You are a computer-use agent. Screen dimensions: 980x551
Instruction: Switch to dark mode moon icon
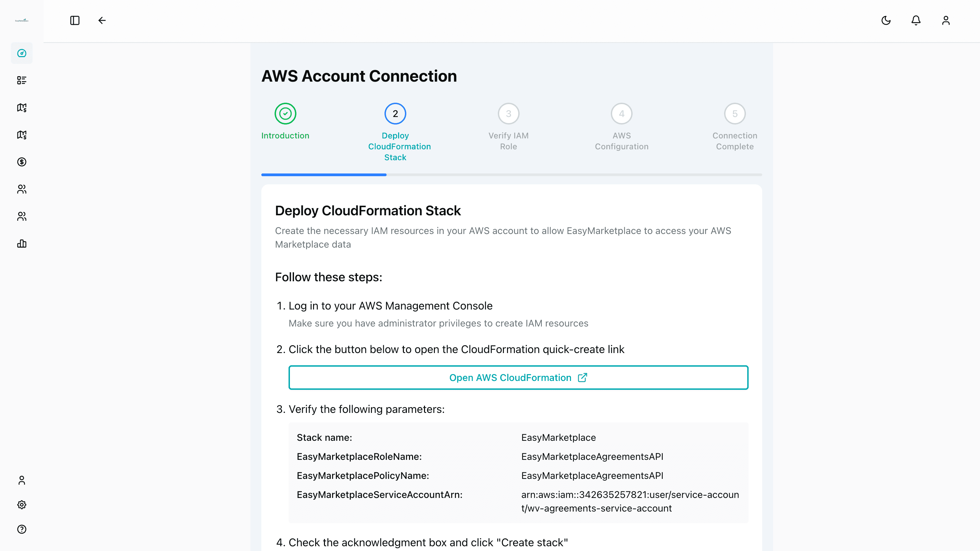click(x=886, y=20)
